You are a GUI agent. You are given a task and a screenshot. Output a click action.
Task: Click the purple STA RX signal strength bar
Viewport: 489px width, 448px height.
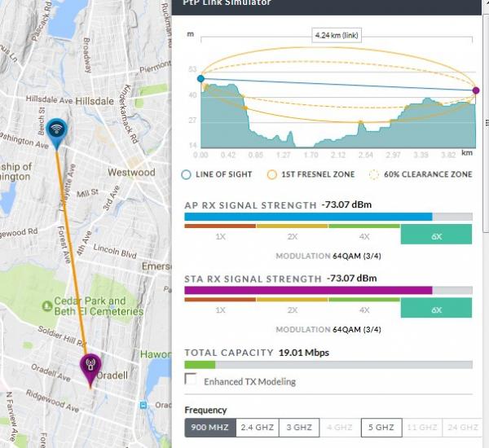click(x=308, y=290)
